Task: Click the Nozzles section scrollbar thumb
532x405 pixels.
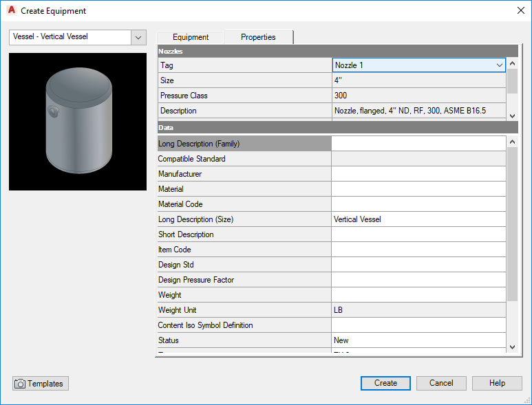Action: tap(512, 81)
